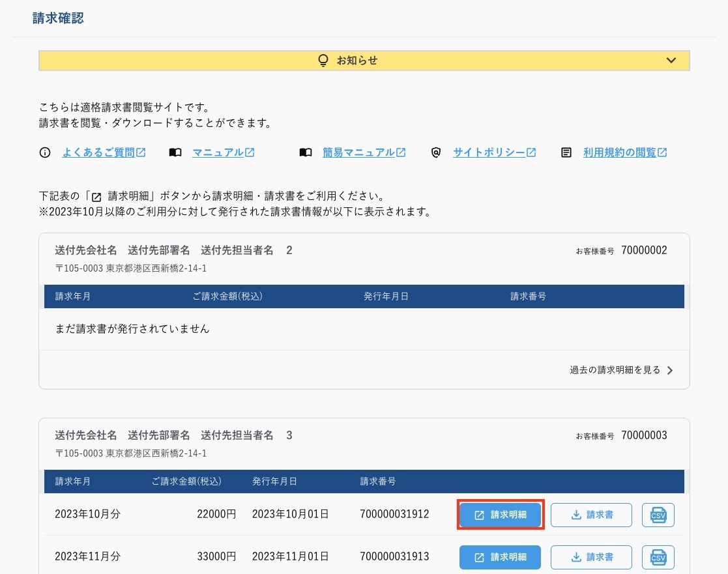Open the 簡易マニュアル link
Image resolution: width=728 pixels, height=574 pixels.
pos(364,152)
